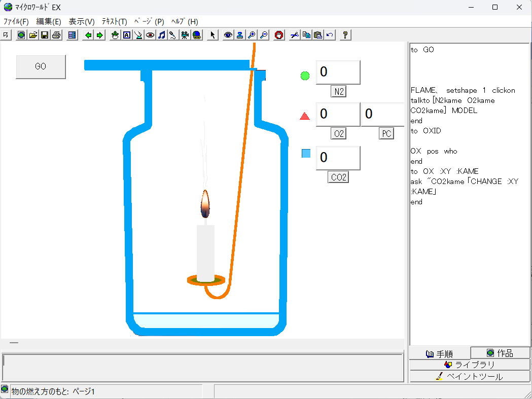
Task: Click the O2 label tag
Action: pos(339,134)
